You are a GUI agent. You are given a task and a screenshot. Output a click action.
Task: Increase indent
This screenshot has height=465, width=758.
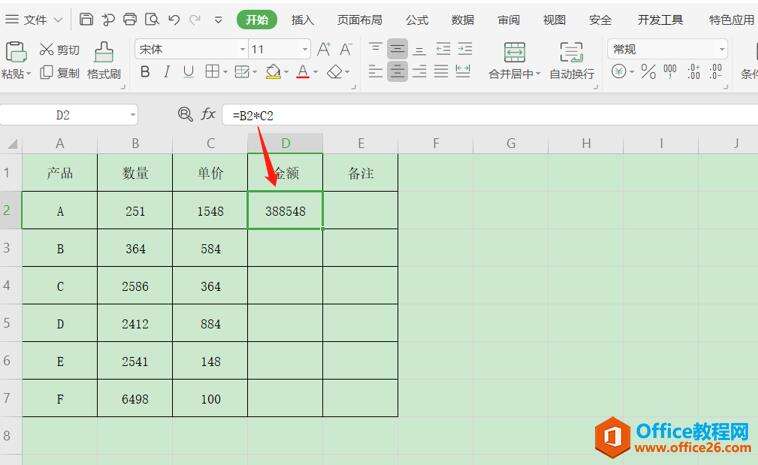click(465, 49)
